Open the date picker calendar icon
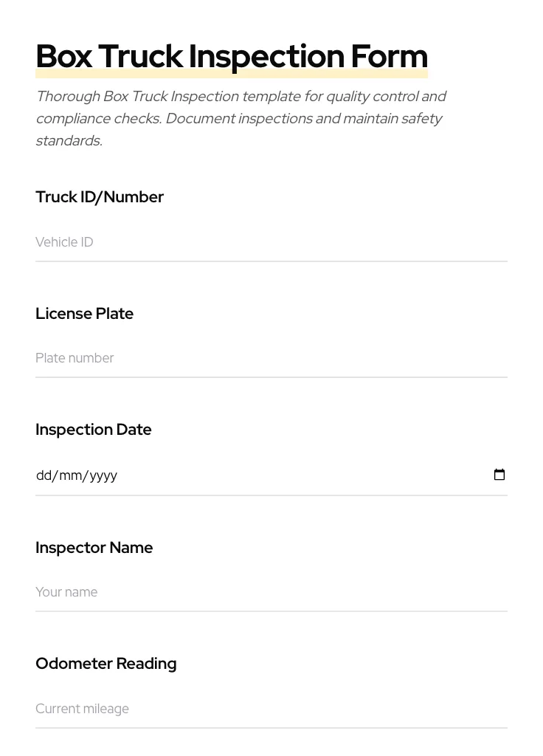 (499, 475)
